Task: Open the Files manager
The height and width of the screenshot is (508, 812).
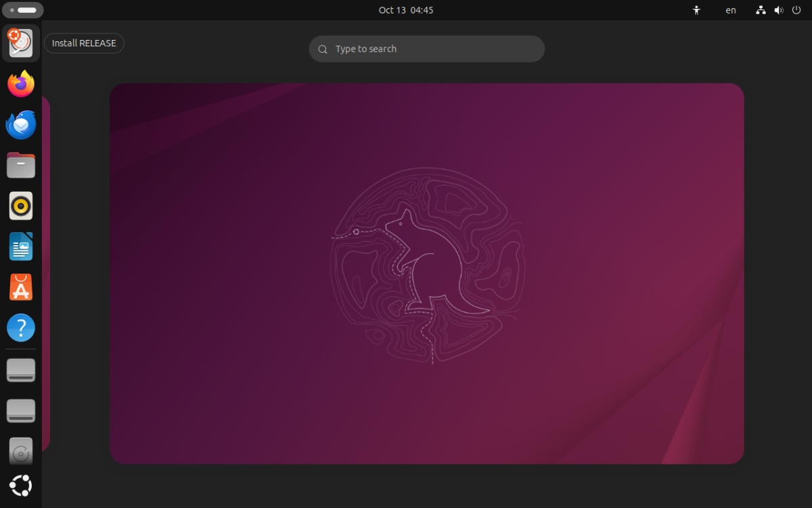Action: [21, 165]
